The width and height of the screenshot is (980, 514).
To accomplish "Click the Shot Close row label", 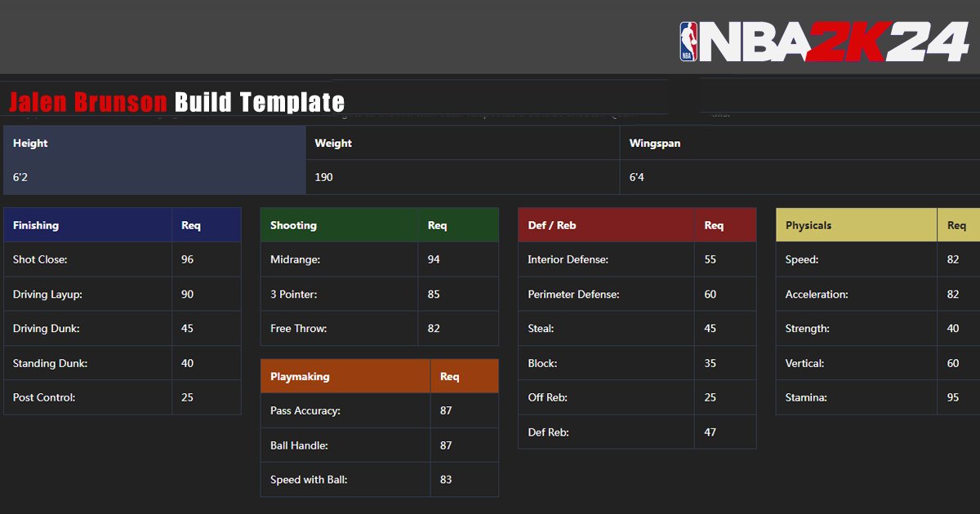I will 40,259.
